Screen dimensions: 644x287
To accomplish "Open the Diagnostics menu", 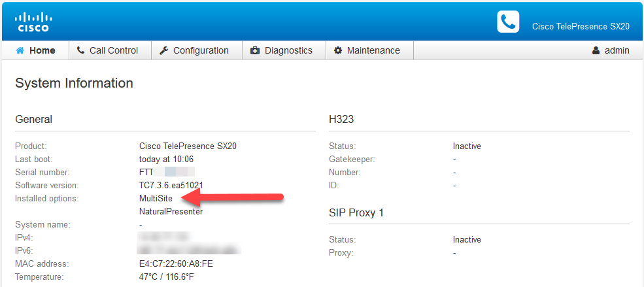I will point(284,50).
